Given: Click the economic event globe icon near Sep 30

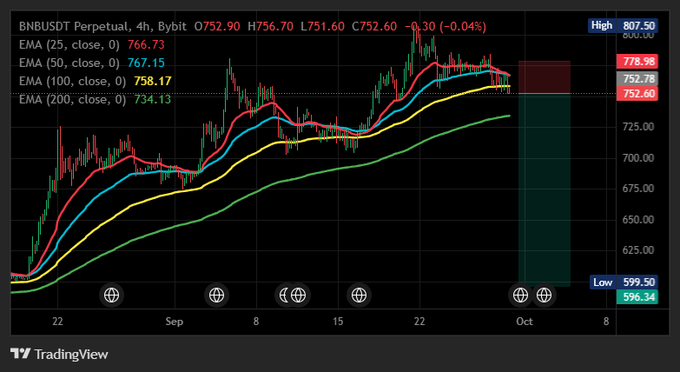Looking at the screenshot, I should click(520, 295).
